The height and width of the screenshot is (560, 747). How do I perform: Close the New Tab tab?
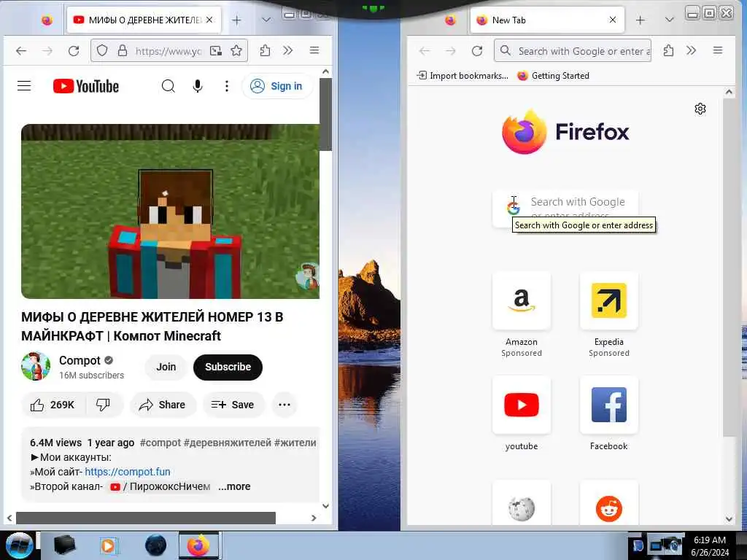[x=613, y=20]
